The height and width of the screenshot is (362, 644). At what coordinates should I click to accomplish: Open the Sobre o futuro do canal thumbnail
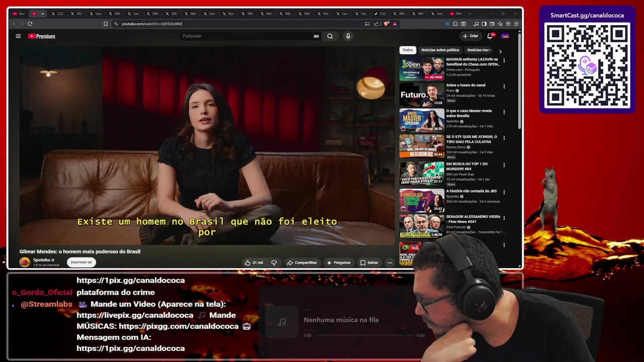click(422, 95)
